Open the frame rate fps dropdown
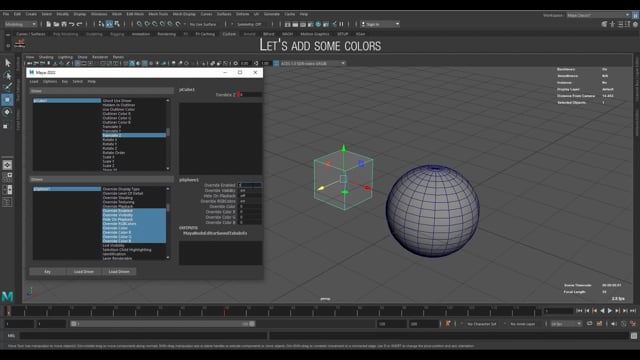Image resolution: width=640 pixels, height=360 pixels. (x=566, y=324)
